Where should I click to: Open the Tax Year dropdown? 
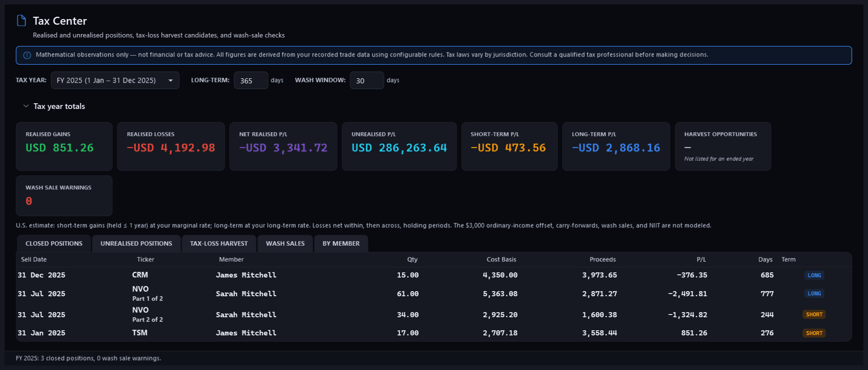pyautogui.click(x=115, y=81)
